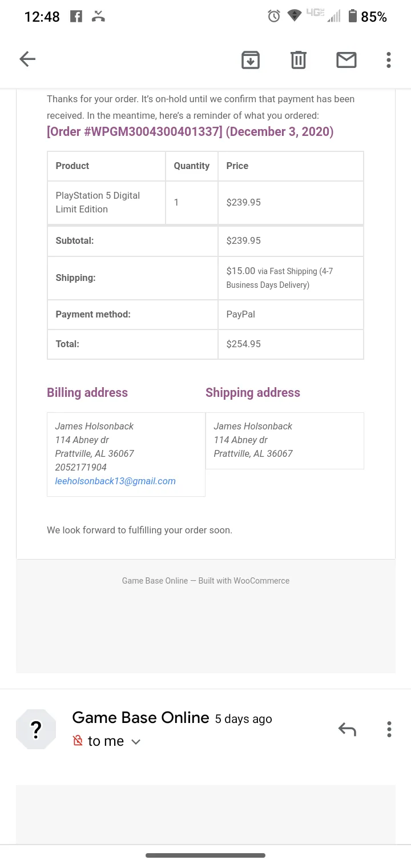Viewport: 411px width, 868px height.
Task: Tap the alarm clock status icon
Action: [x=274, y=17]
